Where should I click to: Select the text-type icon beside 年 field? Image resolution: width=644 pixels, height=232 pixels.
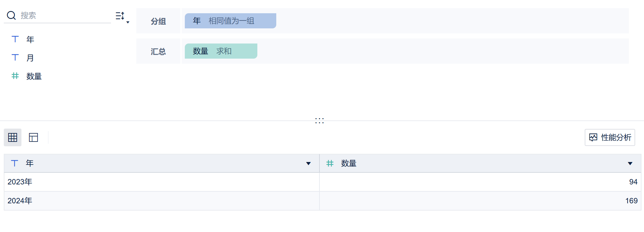(x=15, y=39)
